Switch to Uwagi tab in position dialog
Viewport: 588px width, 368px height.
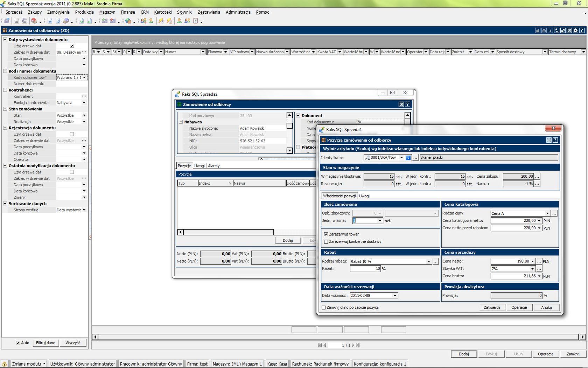[x=364, y=196]
